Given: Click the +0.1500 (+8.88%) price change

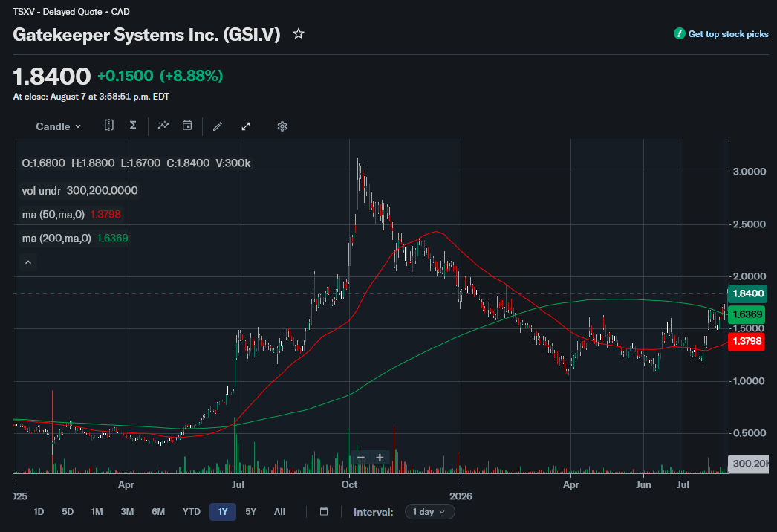Looking at the screenshot, I should coord(160,76).
